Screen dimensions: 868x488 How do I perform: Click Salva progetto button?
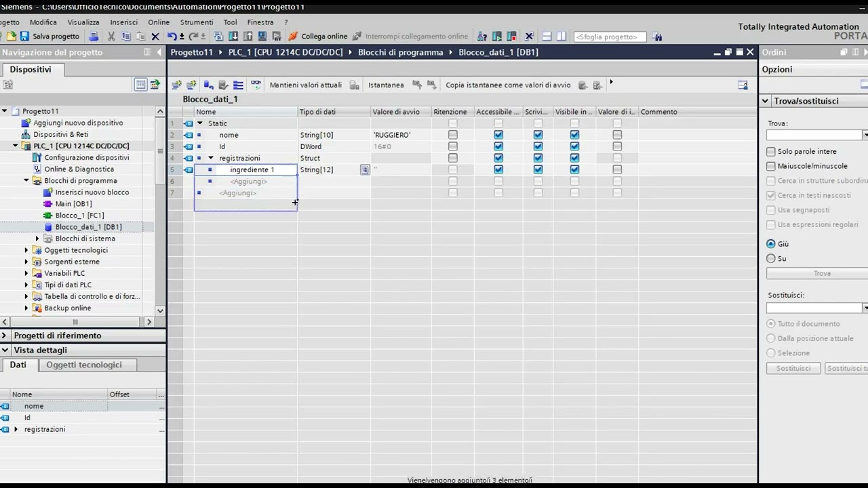click(50, 37)
